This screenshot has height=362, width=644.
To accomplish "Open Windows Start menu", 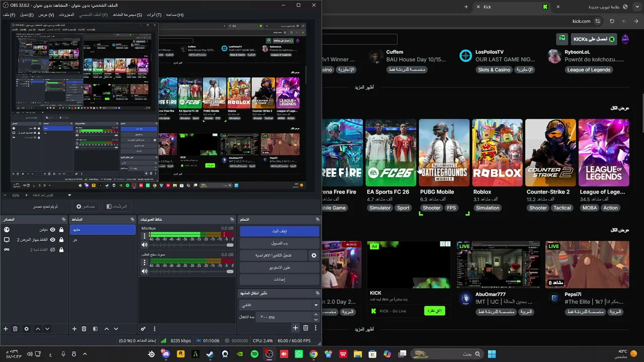I will pos(492,354).
